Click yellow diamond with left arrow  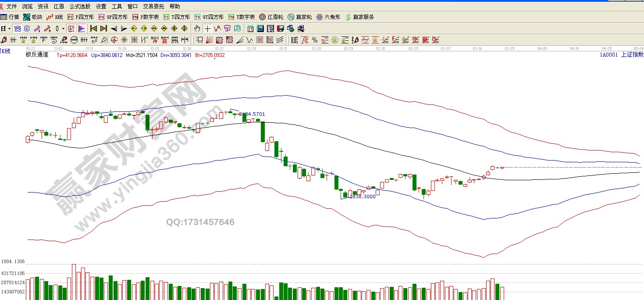[134, 29]
